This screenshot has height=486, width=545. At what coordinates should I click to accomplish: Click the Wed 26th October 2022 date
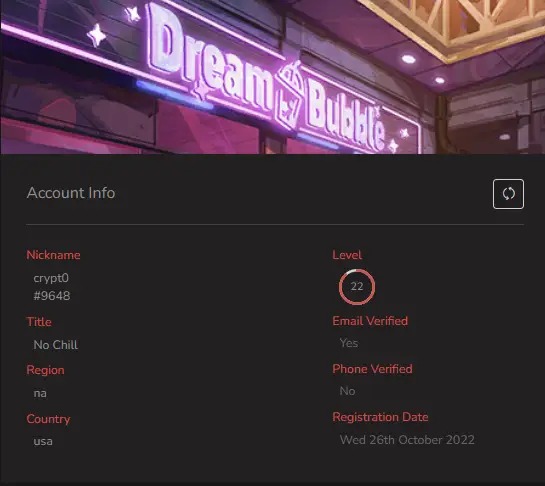coord(407,440)
